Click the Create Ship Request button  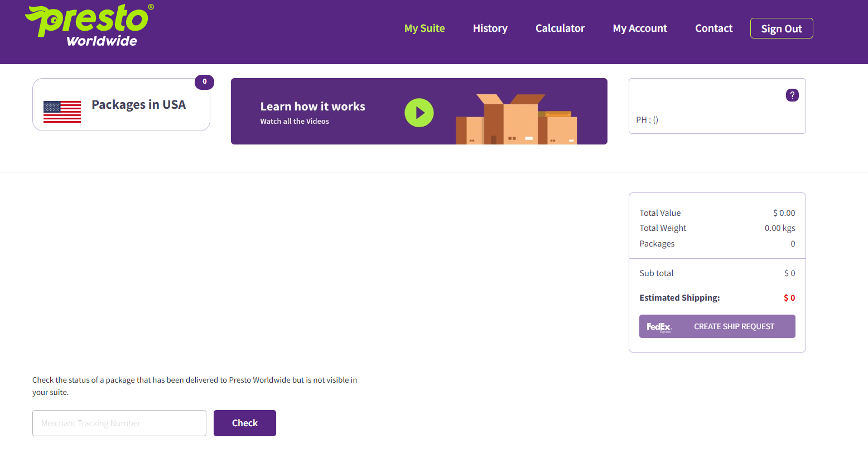point(717,326)
